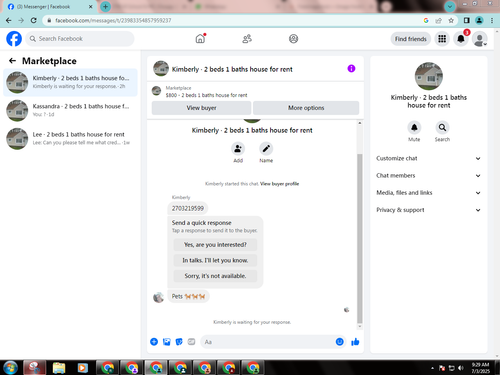
Task: Go back with the Marketplace arrow
Action: pos(12,61)
